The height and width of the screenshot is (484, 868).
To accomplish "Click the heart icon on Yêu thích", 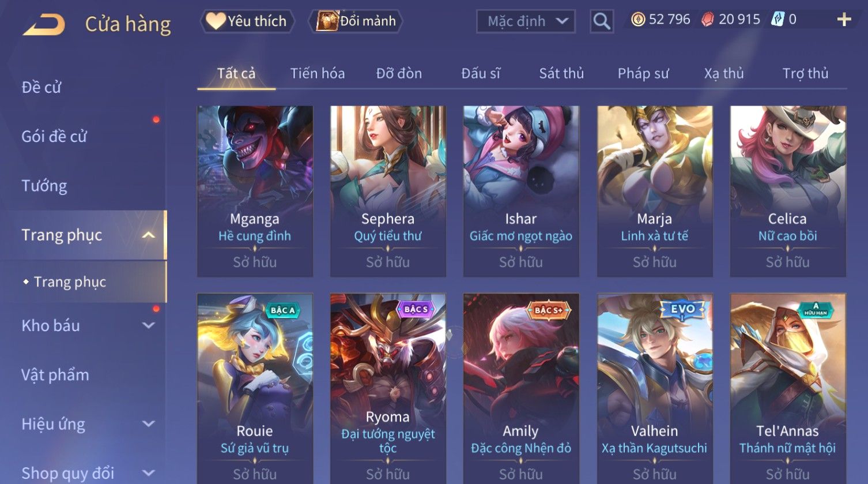I will 216,21.
